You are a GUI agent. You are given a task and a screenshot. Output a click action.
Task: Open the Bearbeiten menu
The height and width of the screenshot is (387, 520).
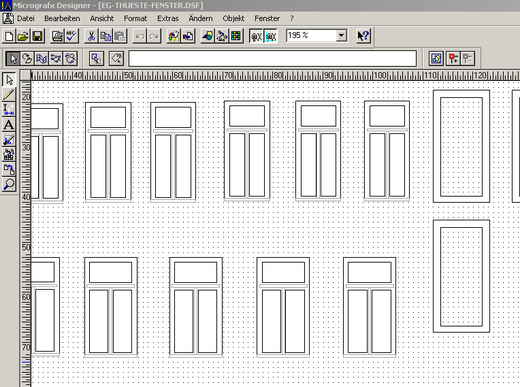(x=62, y=19)
